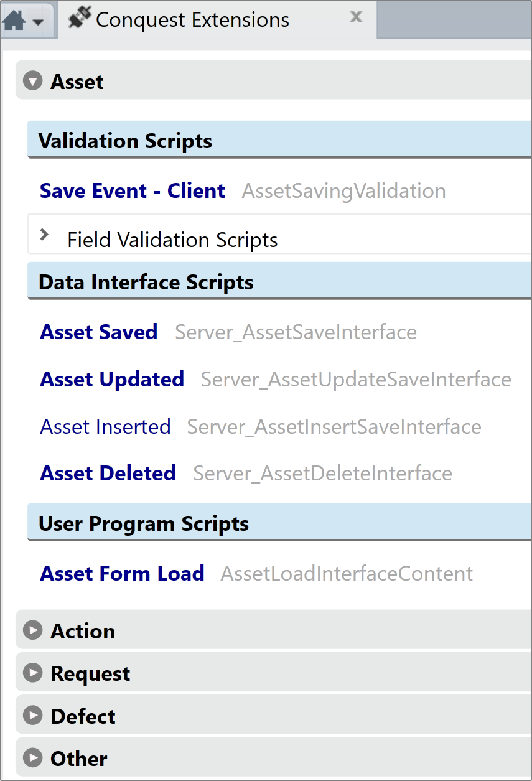
Task: Click the Conquest Extensions satellite tab icon
Action: pyautogui.click(x=80, y=19)
